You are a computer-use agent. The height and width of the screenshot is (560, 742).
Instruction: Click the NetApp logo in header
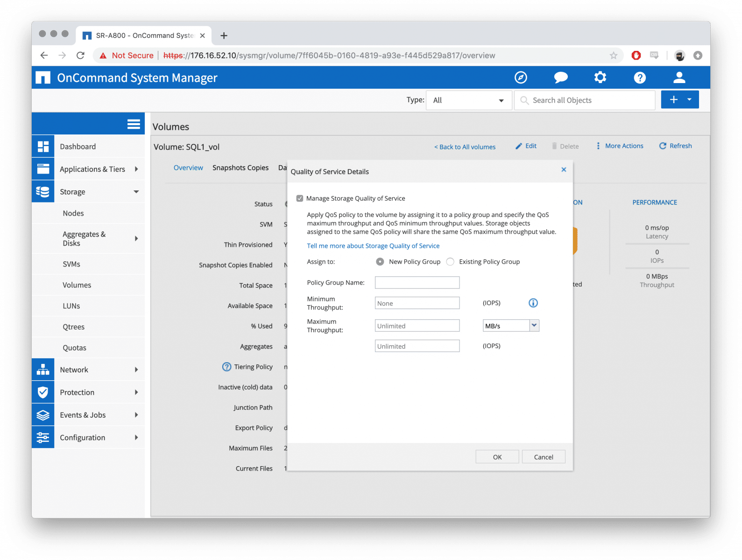(42, 77)
